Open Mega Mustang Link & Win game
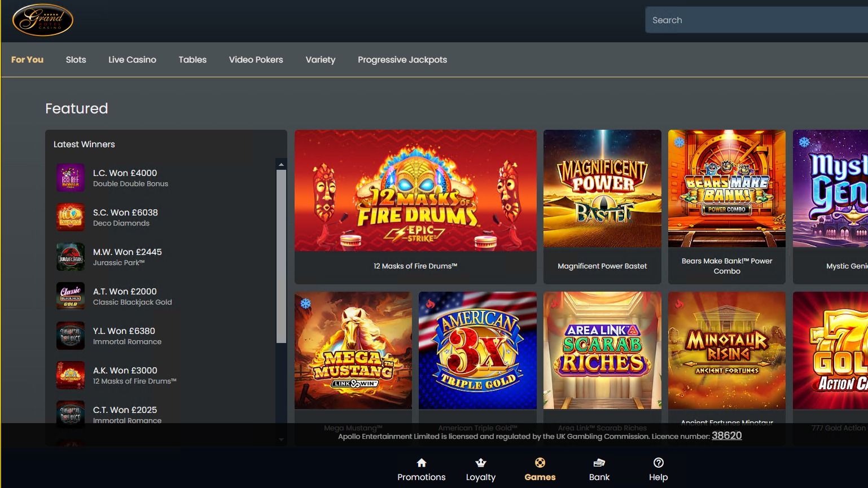The image size is (868, 488). (353, 350)
